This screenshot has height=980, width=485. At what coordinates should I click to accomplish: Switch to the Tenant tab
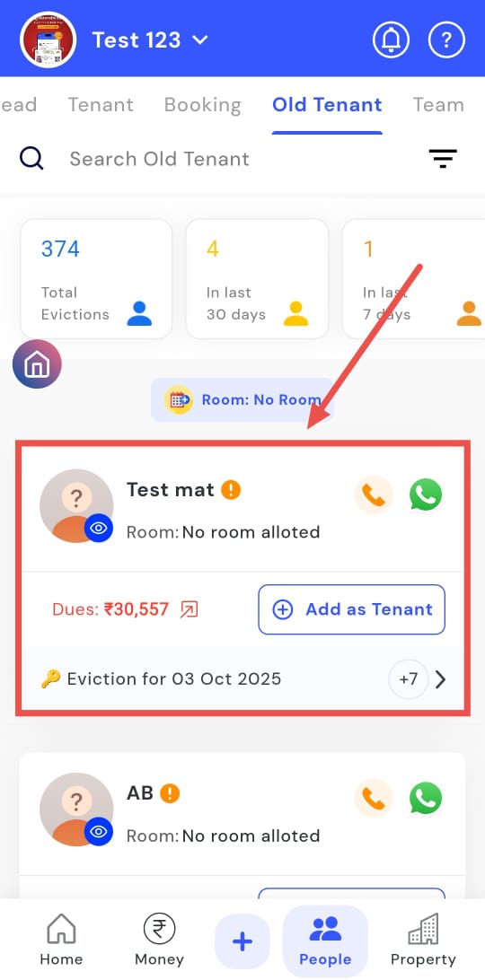coord(101,105)
